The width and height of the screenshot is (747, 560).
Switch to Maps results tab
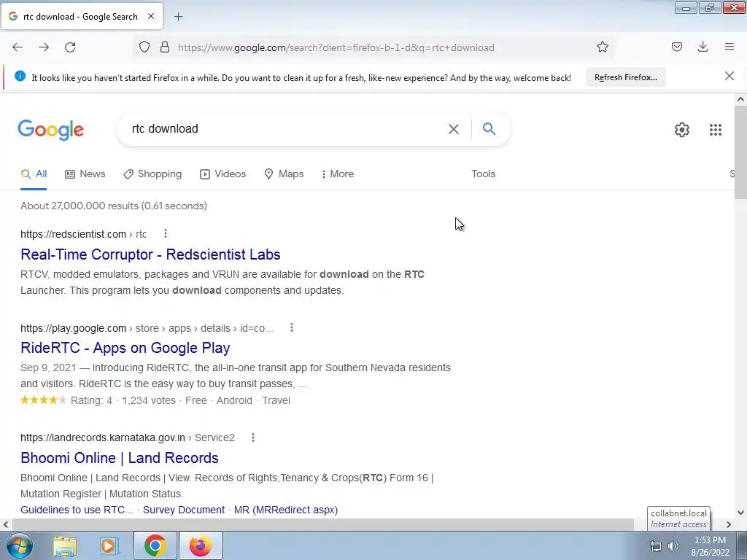click(284, 174)
